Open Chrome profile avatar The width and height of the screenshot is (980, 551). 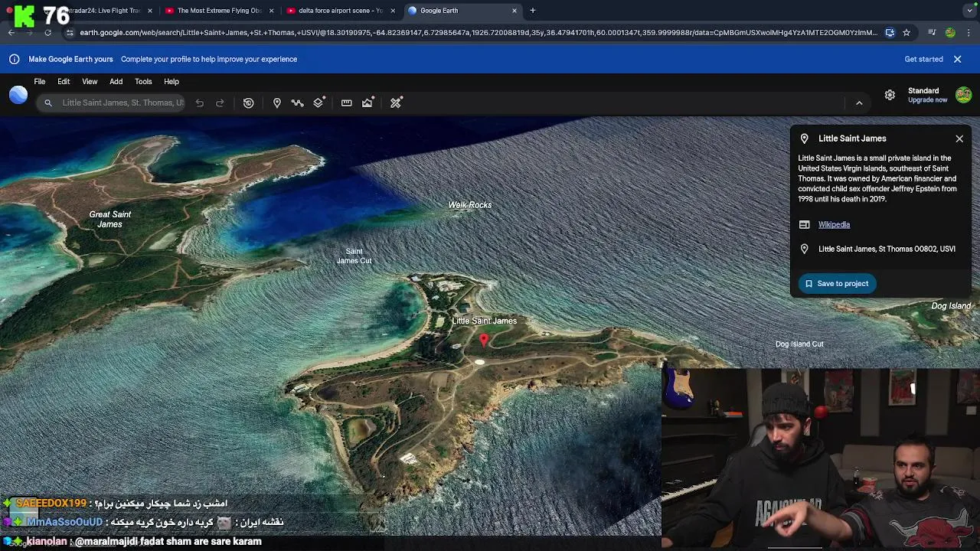pos(950,33)
